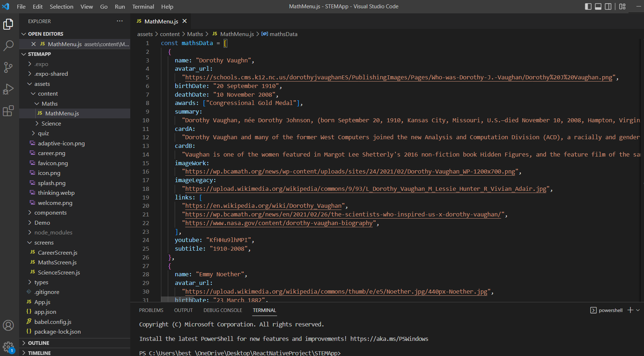
Task: Toggle the bottom panel layout button
Action: pyautogui.click(x=598, y=6)
